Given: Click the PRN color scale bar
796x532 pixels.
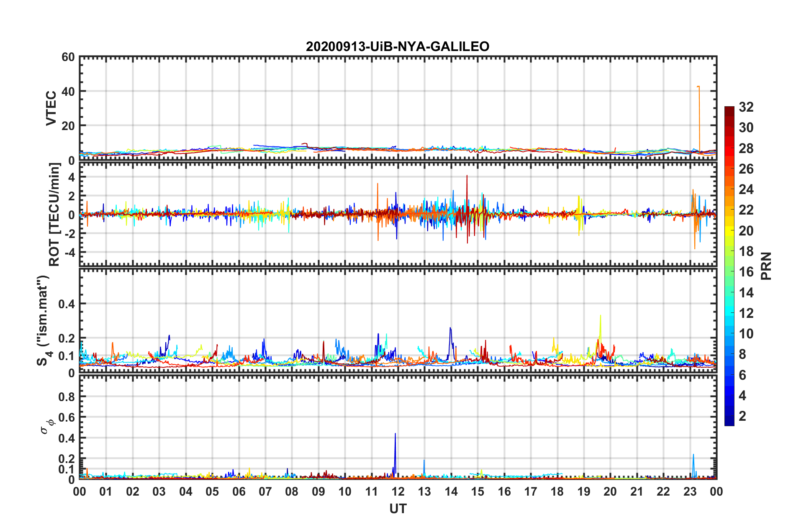Looking at the screenshot, I should [x=729, y=266].
